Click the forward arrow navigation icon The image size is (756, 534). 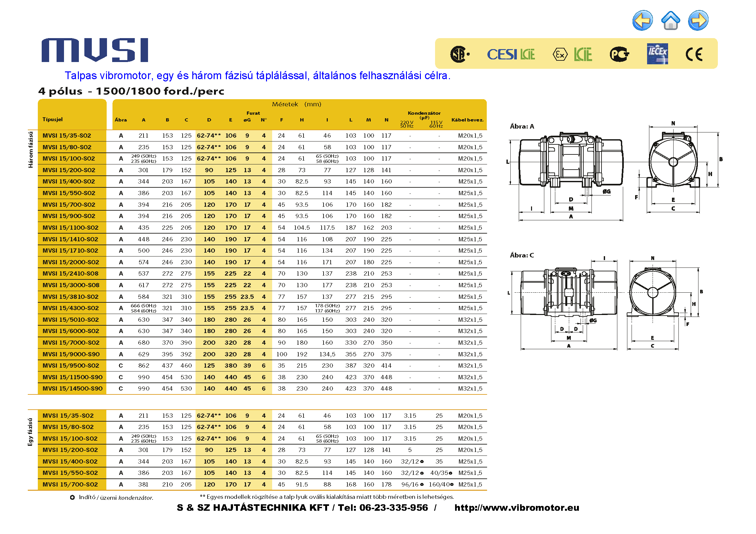coord(698,20)
